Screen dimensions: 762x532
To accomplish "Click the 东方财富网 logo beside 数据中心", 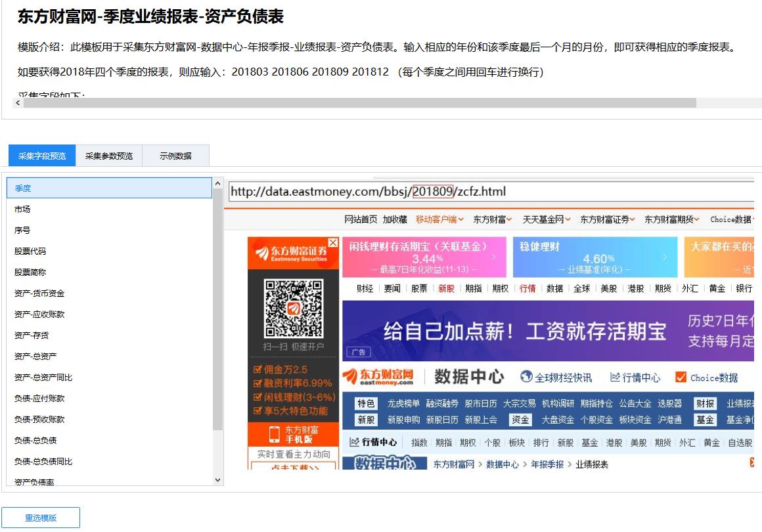I will (x=378, y=377).
